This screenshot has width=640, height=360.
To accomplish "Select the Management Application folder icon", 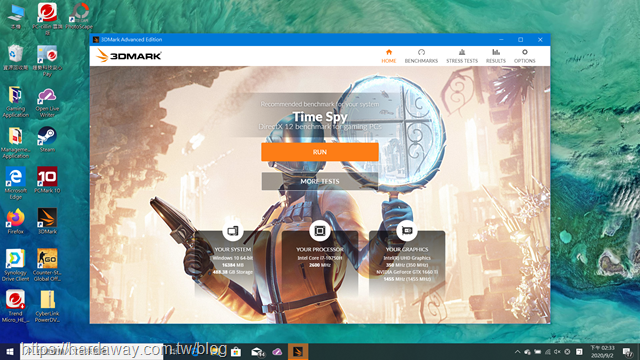I will [16, 143].
